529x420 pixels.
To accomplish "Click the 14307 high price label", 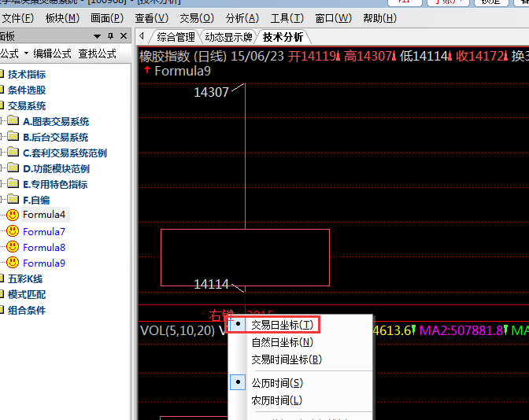I will pos(211,92).
